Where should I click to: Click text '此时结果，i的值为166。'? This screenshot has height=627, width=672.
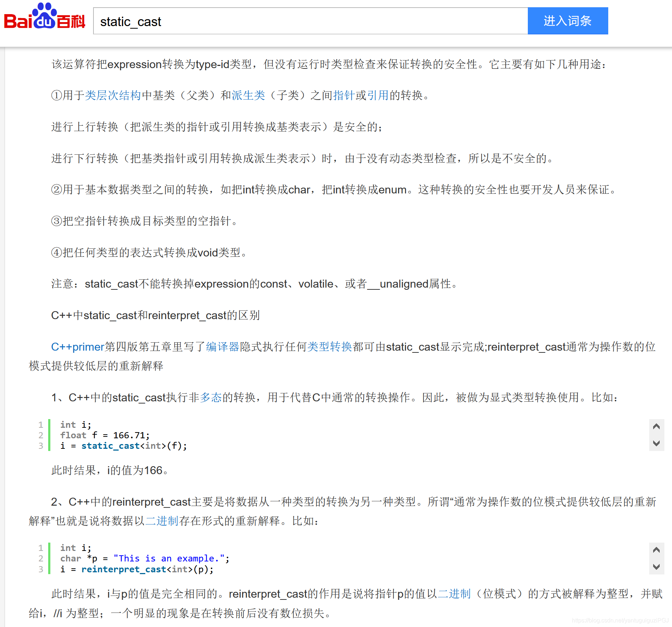(x=110, y=470)
